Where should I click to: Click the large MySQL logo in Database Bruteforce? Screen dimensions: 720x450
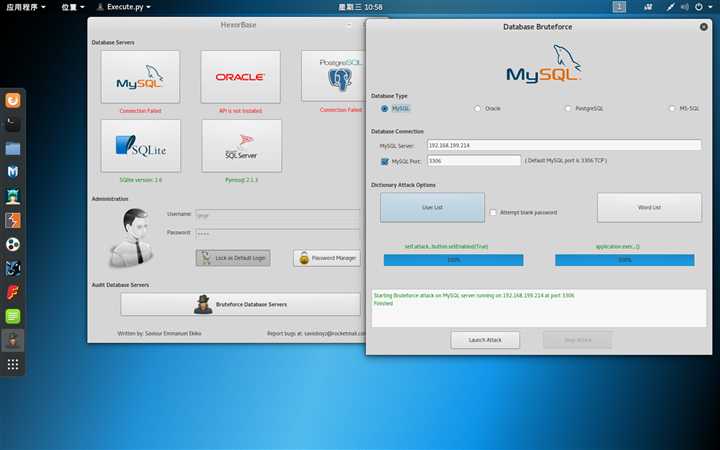point(544,64)
